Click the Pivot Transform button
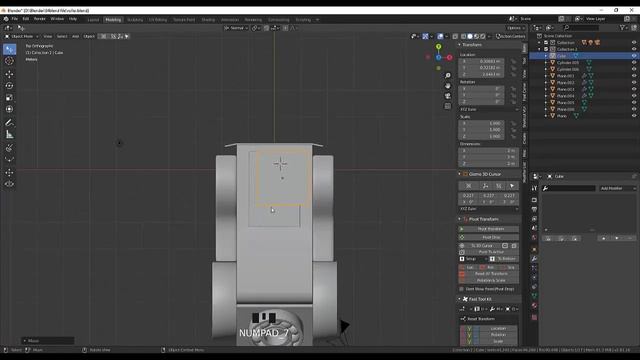The height and width of the screenshot is (360, 640). [489, 229]
